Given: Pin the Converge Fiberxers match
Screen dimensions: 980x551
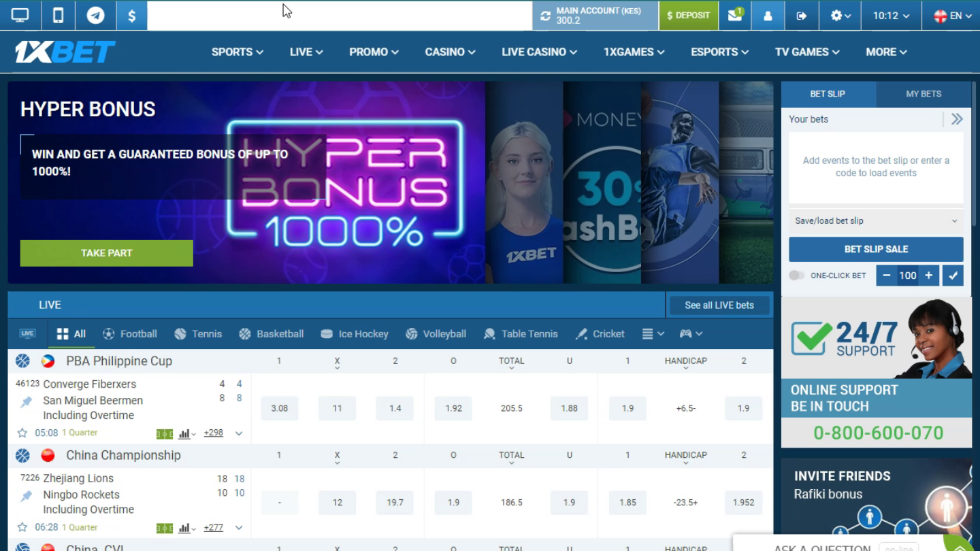Looking at the screenshot, I should 26,402.
